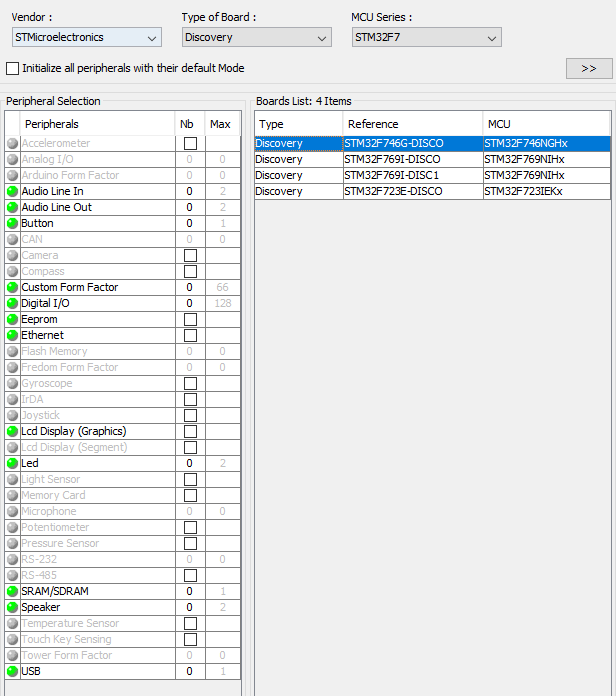This screenshot has width=616, height=696.
Task: Click the >> expand button
Action: (589, 68)
